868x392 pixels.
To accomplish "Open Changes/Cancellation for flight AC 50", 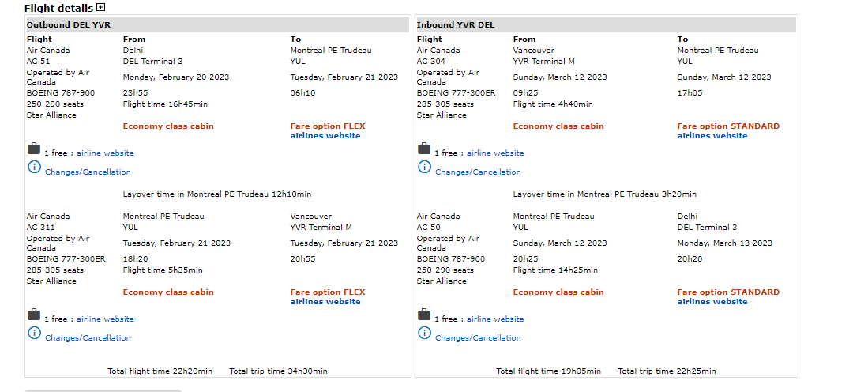I will 478,338.
